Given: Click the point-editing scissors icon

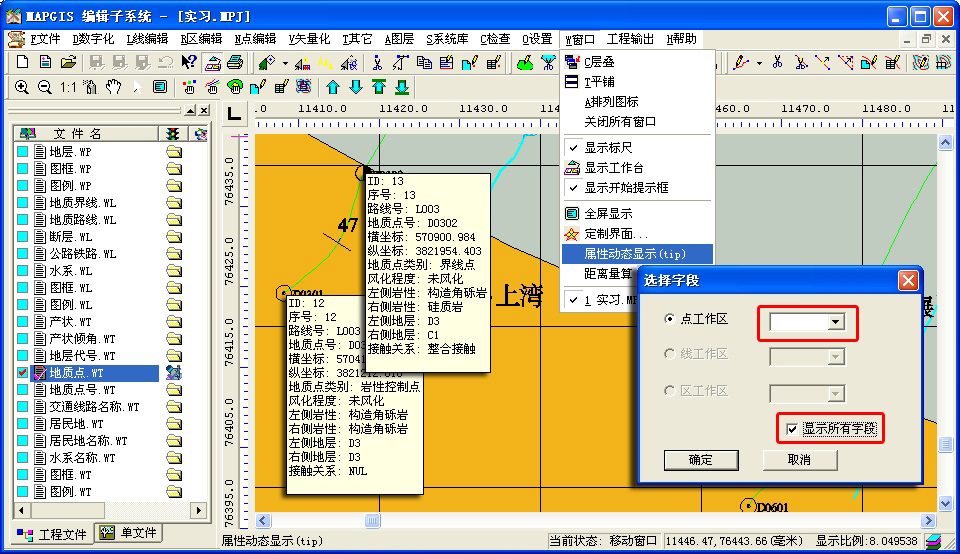Looking at the screenshot, I should [x=377, y=62].
